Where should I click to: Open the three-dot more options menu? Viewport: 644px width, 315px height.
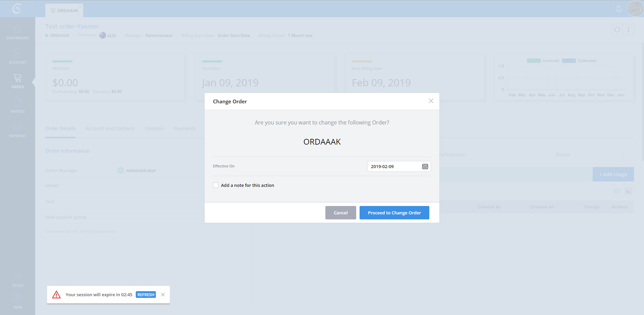[628, 30]
